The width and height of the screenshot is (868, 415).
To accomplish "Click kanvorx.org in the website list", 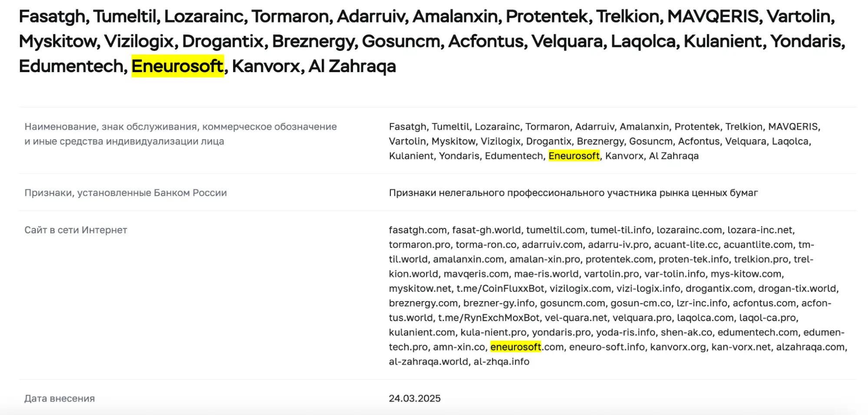I will click(x=678, y=347).
